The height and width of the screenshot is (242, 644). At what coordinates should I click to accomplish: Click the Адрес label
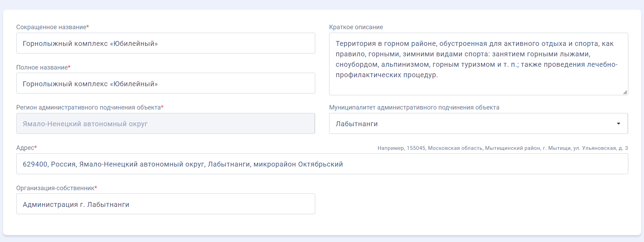pyautogui.click(x=26, y=148)
